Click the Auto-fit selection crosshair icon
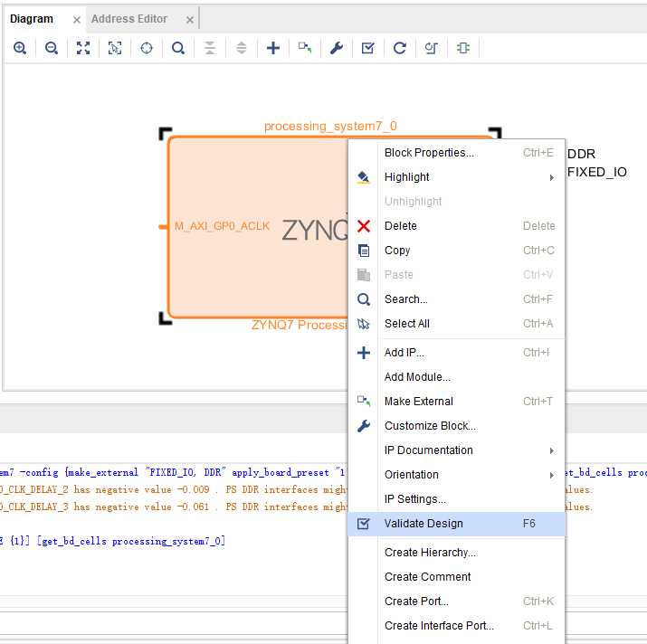The height and width of the screenshot is (644, 647). click(x=146, y=48)
